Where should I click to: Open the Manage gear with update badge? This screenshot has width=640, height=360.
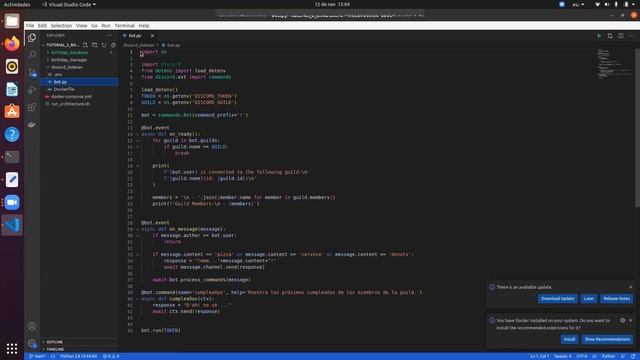(32, 344)
